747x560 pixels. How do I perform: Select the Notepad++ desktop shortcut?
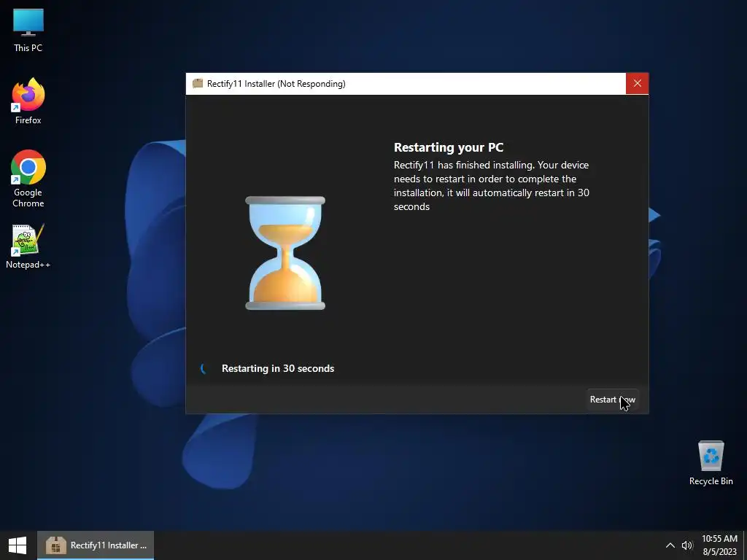tap(28, 246)
